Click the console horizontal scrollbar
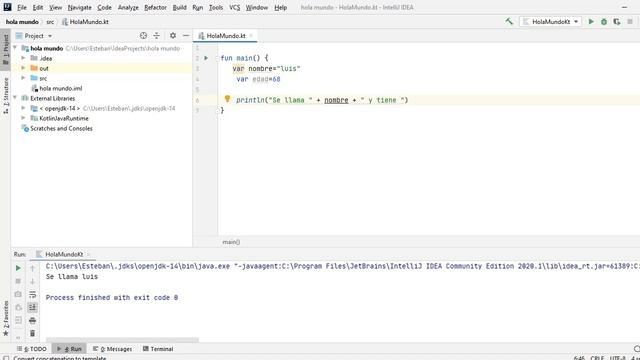Screen dimensions: 640x360 click(122, 340)
